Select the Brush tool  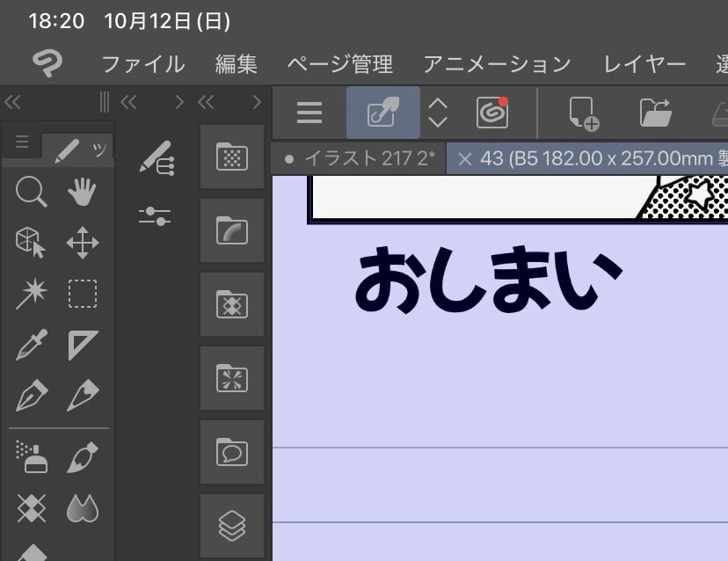83,457
